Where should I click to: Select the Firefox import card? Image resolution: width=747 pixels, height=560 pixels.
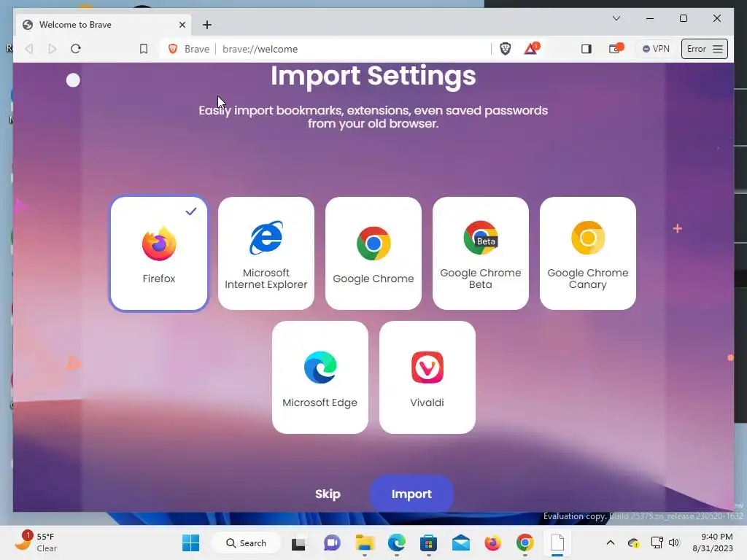click(x=158, y=253)
